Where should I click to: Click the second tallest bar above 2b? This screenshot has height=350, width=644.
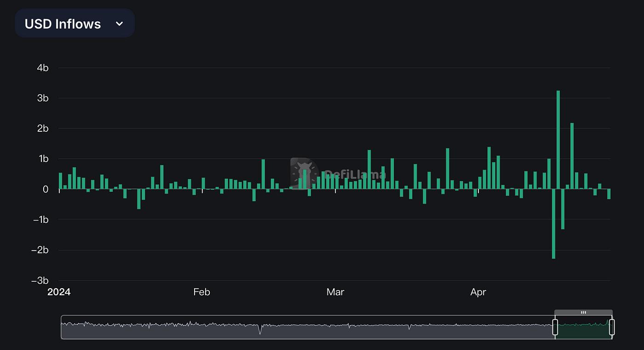[572, 156]
